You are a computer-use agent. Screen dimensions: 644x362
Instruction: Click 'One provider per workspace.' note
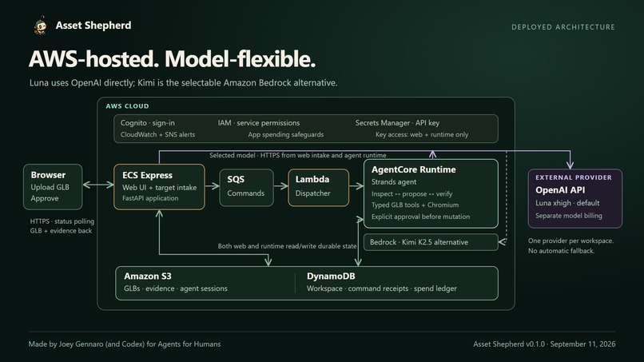(x=571, y=241)
